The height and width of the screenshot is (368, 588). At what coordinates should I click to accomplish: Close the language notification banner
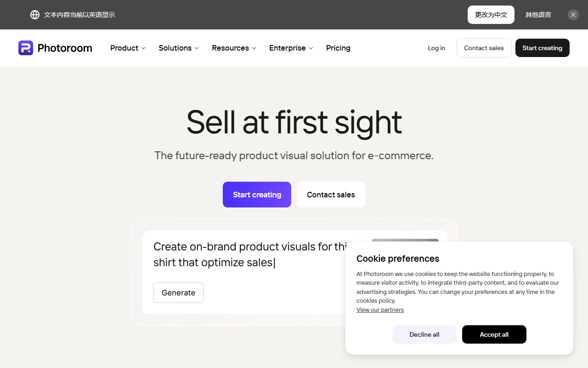pyautogui.click(x=573, y=15)
